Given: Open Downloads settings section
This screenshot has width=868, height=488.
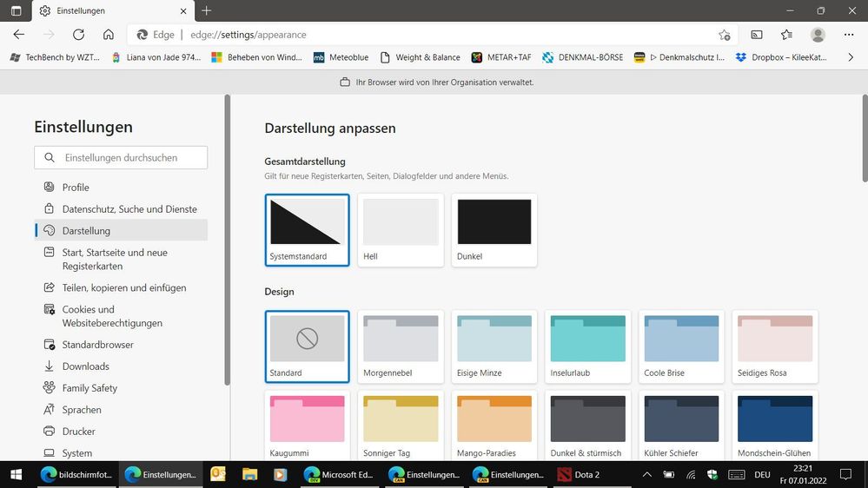Looking at the screenshot, I should pyautogui.click(x=122, y=366).
